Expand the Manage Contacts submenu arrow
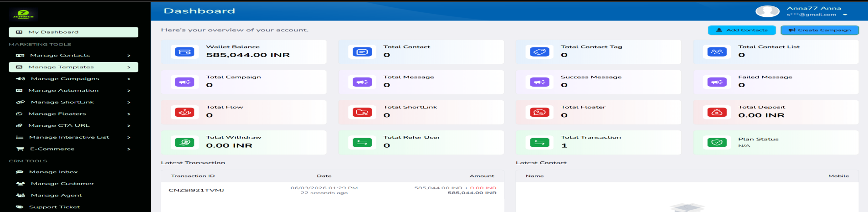The image size is (868, 212). click(x=129, y=56)
